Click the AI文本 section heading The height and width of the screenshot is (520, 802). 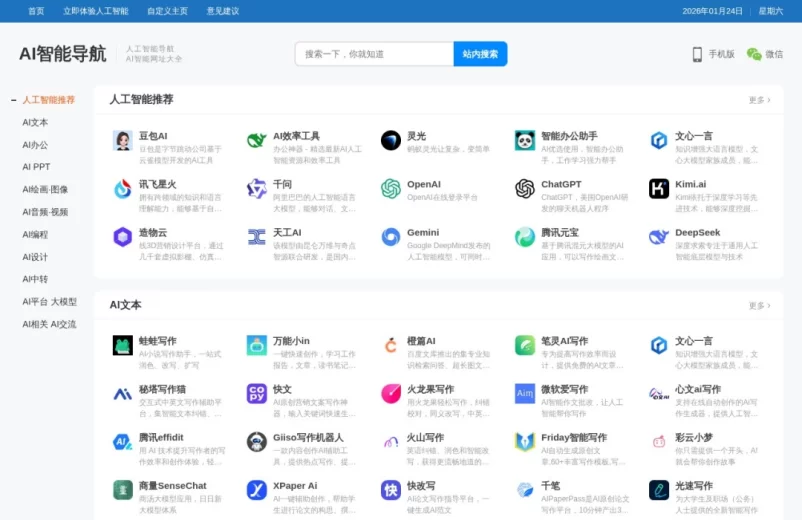(x=125, y=305)
